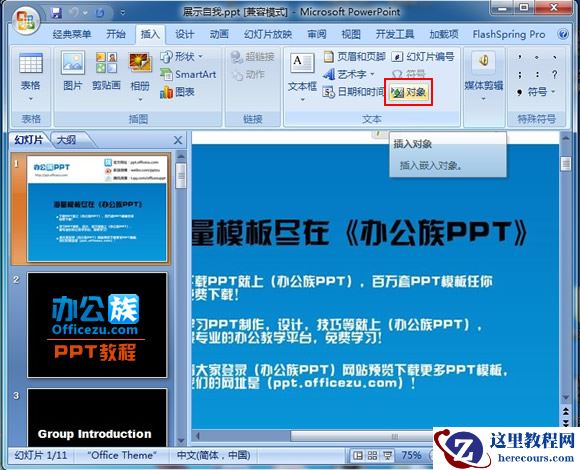Insert a sound with 媒体剪辑 icon
This screenshot has width=580, height=470.
click(x=483, y=62)
